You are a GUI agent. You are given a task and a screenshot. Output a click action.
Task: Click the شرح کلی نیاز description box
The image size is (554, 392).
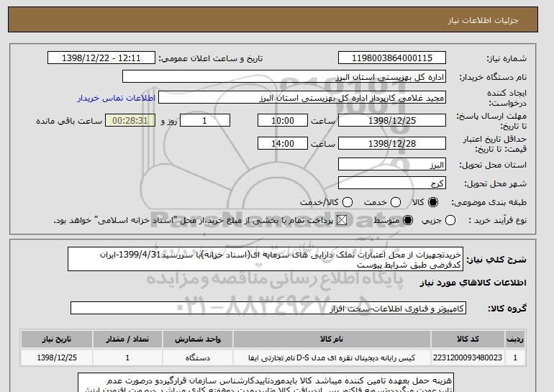[265, 259]
